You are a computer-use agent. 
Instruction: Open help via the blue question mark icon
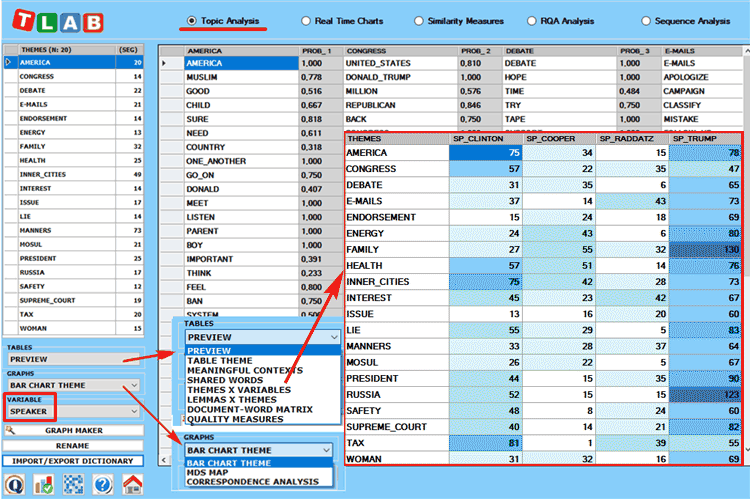(x=103, y=485)
